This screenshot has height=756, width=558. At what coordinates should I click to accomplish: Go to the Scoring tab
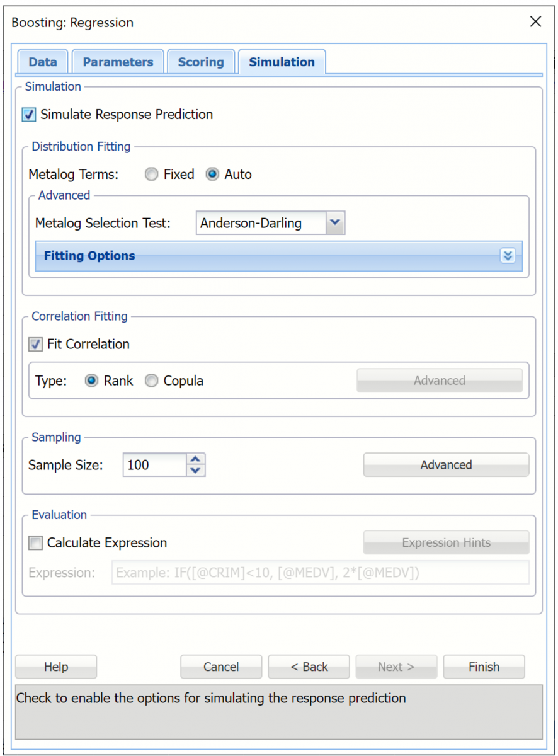(201, 62)
